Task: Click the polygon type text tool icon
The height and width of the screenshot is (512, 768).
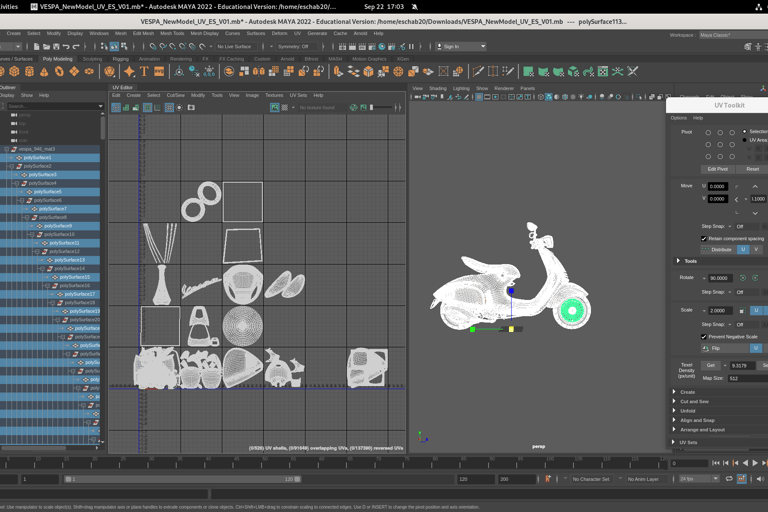Action: pos(144,72)
